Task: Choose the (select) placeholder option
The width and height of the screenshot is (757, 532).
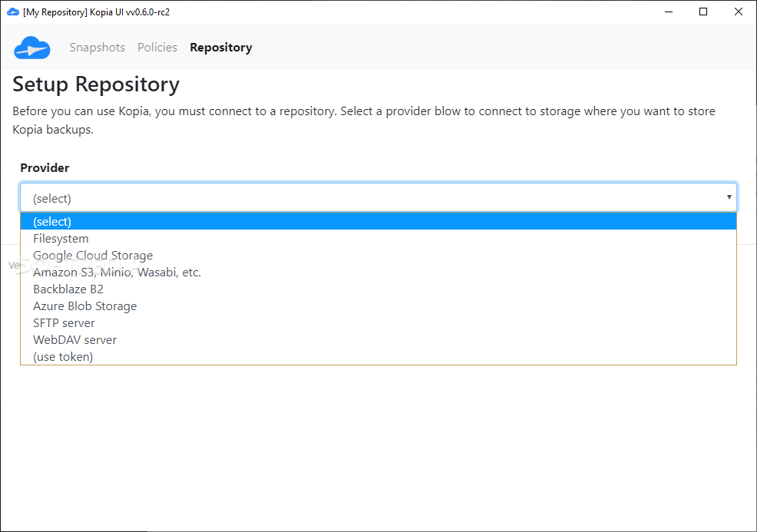Action: click(x=378, y=222)
